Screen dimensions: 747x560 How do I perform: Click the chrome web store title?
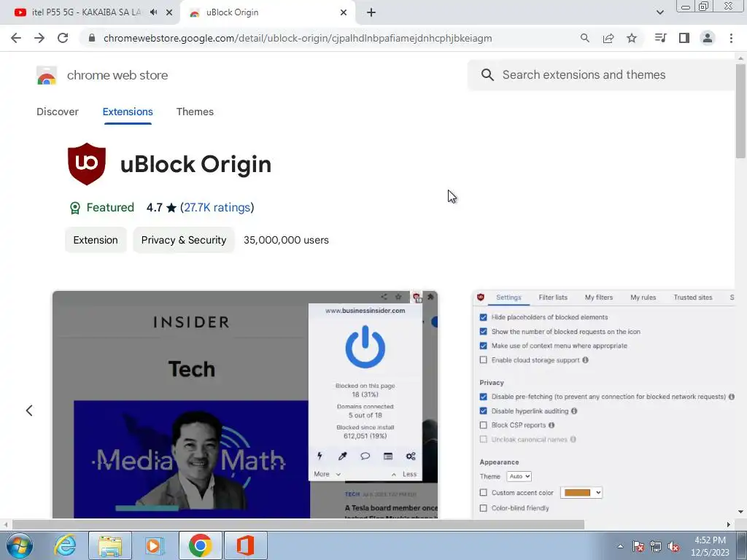[x=117, y=75]
